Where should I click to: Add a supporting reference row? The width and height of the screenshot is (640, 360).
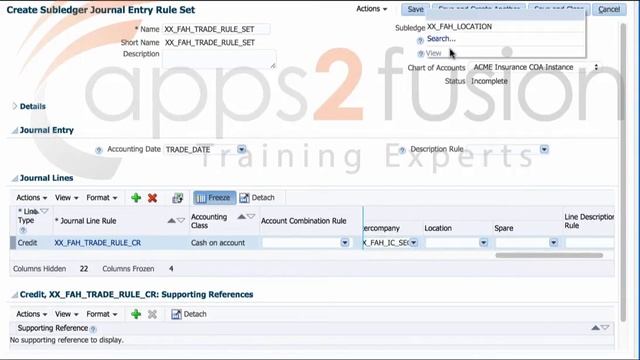[x=136, y=314]
